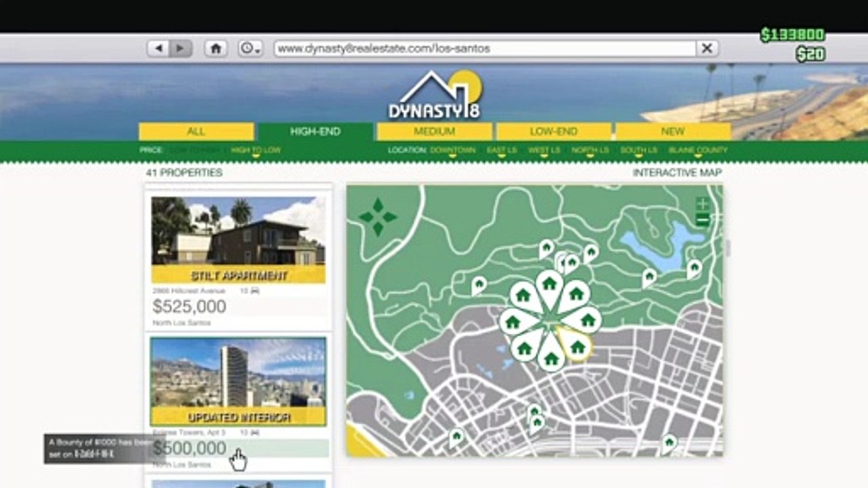Switch to the ALL properties tab

[x=197, y=131]
